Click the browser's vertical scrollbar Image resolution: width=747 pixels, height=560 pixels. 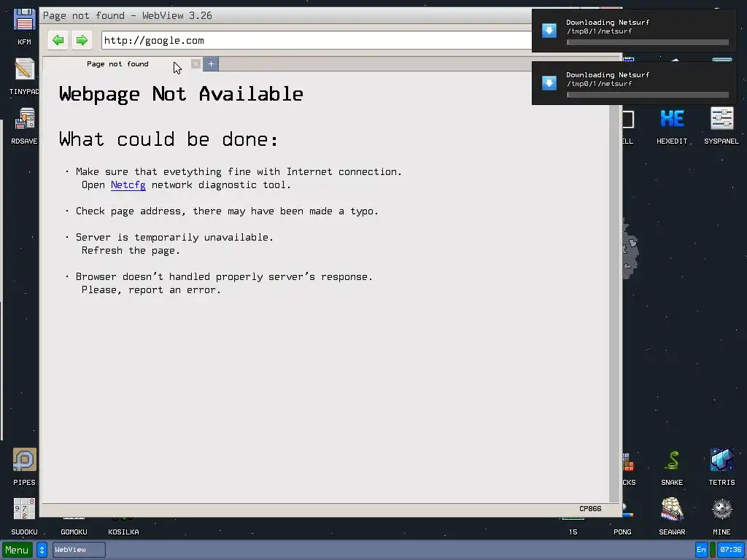[x=614, y=286]
